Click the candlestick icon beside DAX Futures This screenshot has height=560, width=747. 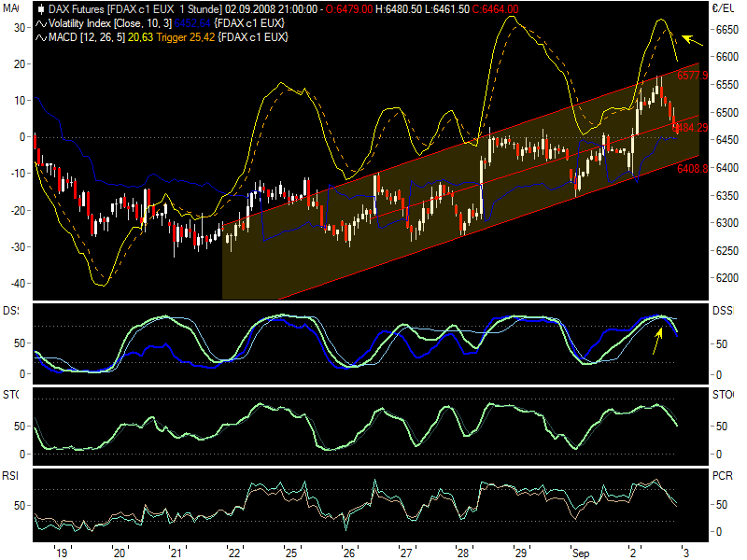[x=41, y=9]
